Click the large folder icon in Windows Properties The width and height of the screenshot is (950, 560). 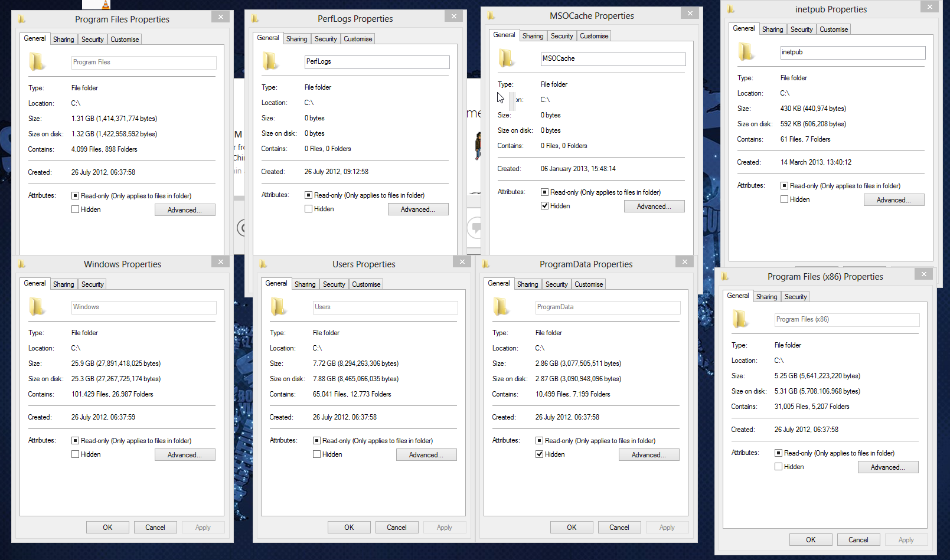tap(37, 307)
